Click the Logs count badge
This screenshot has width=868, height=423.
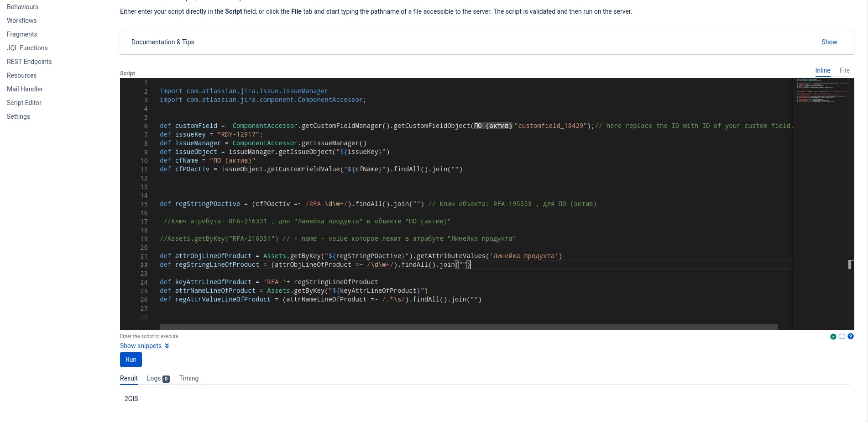(x=166, y=379)
